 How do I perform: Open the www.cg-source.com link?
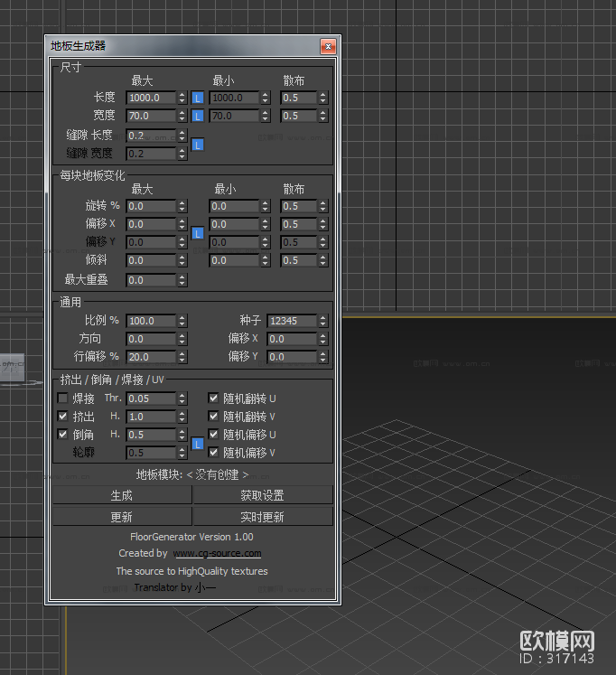(x=217, y=553)
